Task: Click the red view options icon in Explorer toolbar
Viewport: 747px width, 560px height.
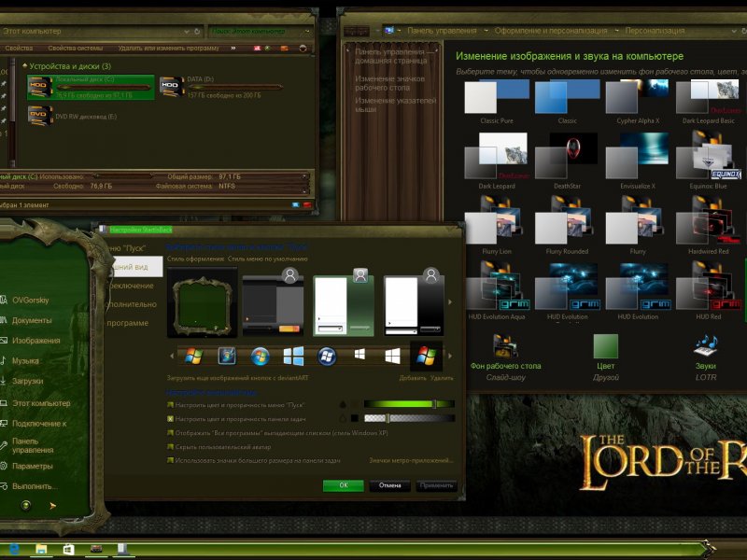Action: [258, 49]
